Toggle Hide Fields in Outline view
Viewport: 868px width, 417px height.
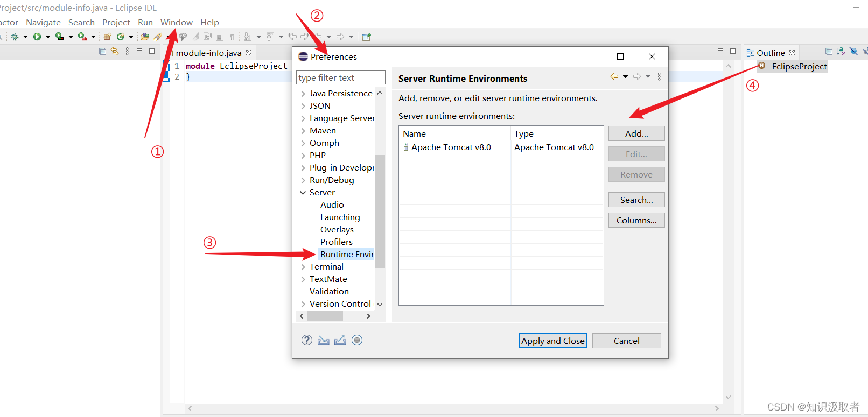click(853, 52)
